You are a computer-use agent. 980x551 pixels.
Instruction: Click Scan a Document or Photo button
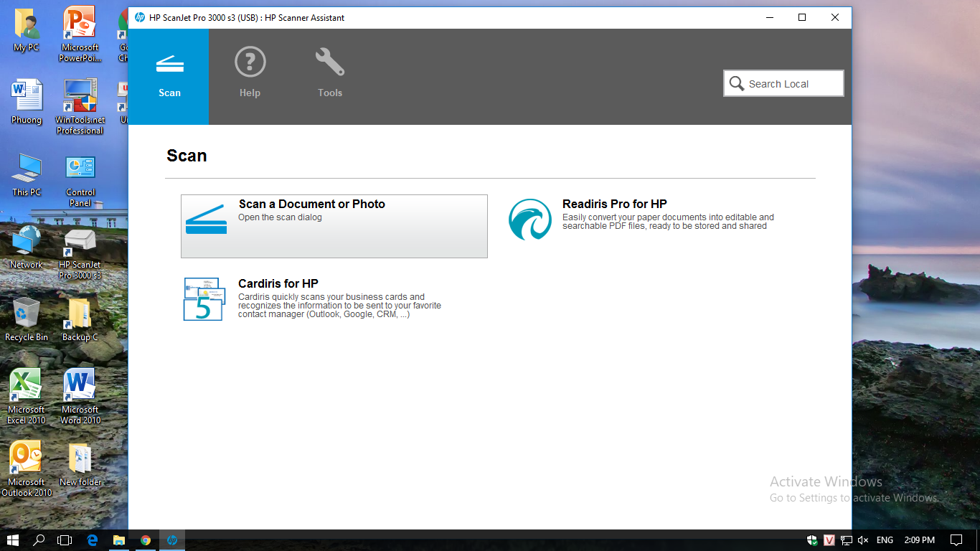click(334, 226)
